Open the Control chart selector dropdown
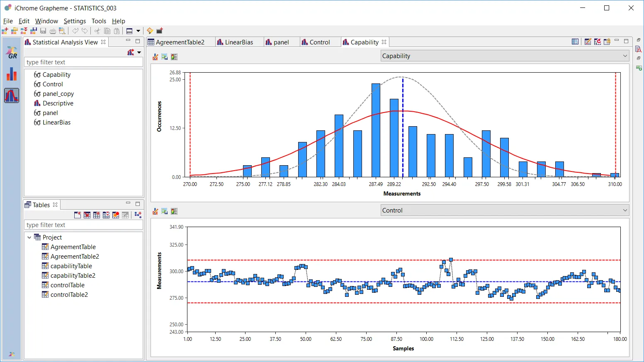 (625, 210)
